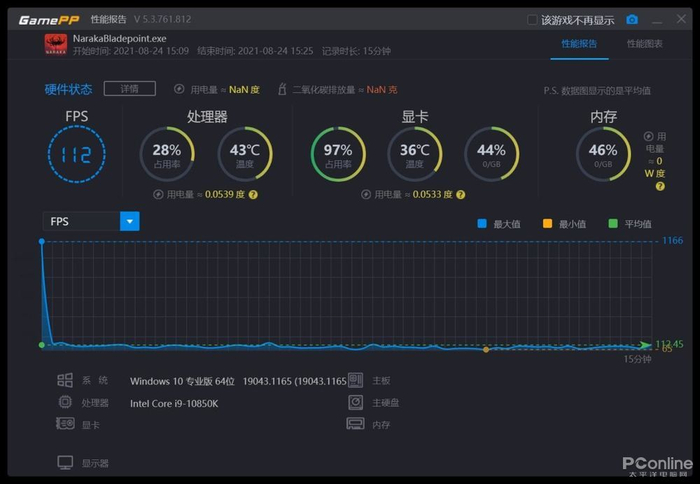Viewport: 700px width, 484px height.
Task: Click the CPU 用电量 power icon
Action: [x=158, y=195]
